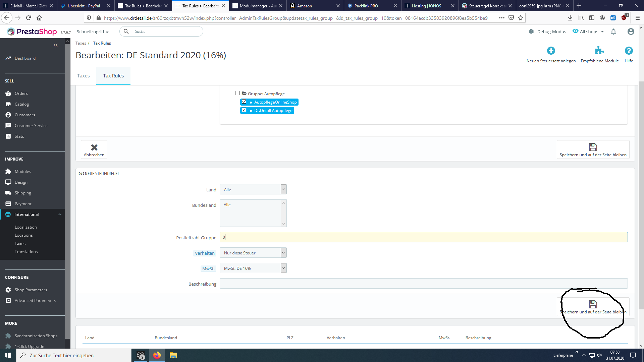The image size is (644, 362).
Task: Open the Verhalten dropdown
Action: click(253, 252)
